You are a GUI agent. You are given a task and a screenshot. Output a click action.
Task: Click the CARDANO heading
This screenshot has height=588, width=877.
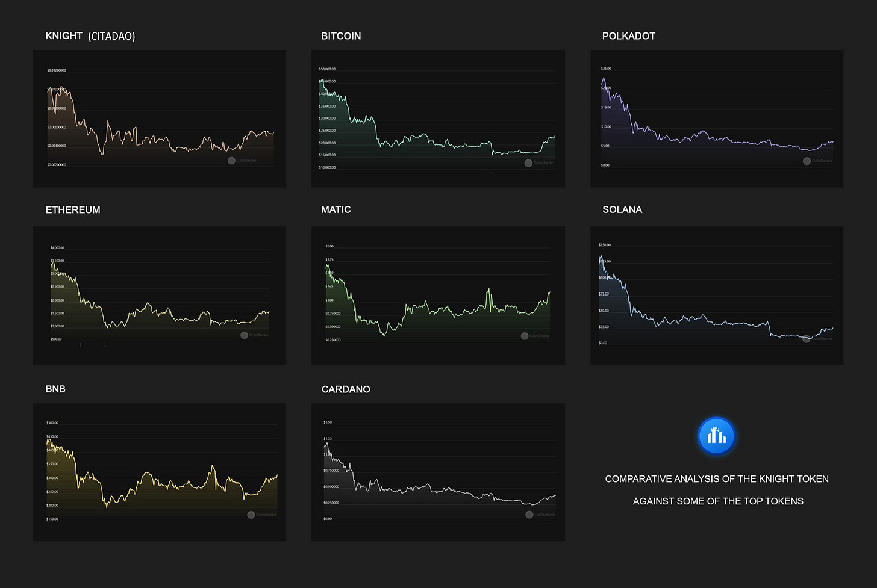(346, 389)
